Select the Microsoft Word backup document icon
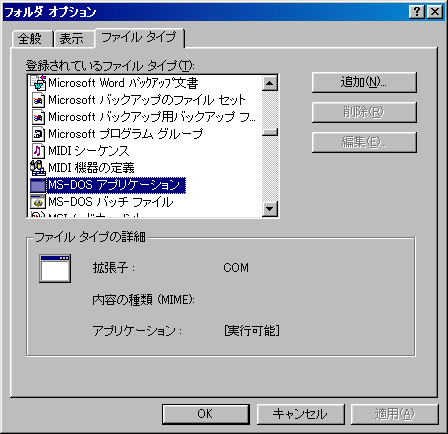448x434 pixels. pos(38,83)
